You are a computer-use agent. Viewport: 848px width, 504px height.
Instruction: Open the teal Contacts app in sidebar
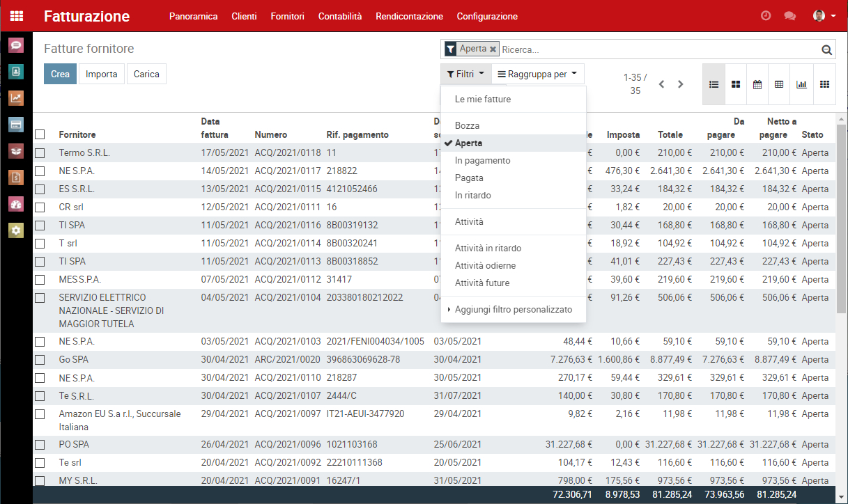click(x=16, y=72)
